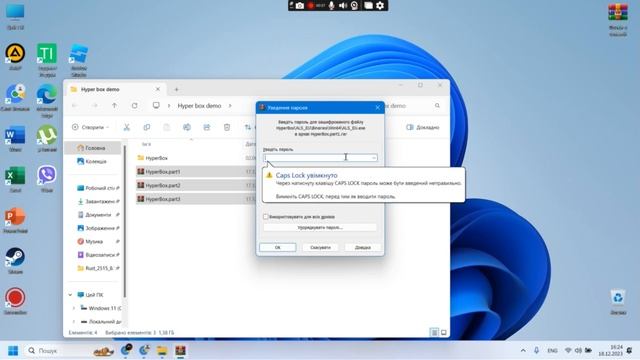Click the Rename icon in Explorer toolbar

[x=187, y=127]
